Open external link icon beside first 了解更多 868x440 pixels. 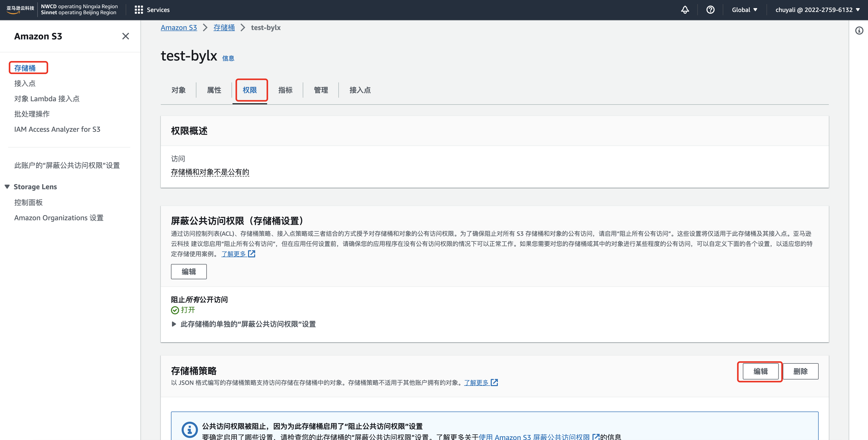point(252,254)
